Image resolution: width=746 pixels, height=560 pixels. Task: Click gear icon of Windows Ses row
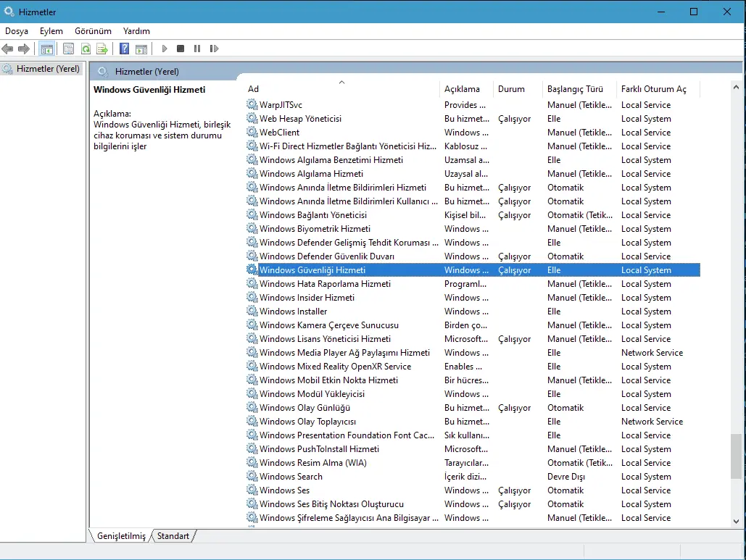click(x=252, y=490)
